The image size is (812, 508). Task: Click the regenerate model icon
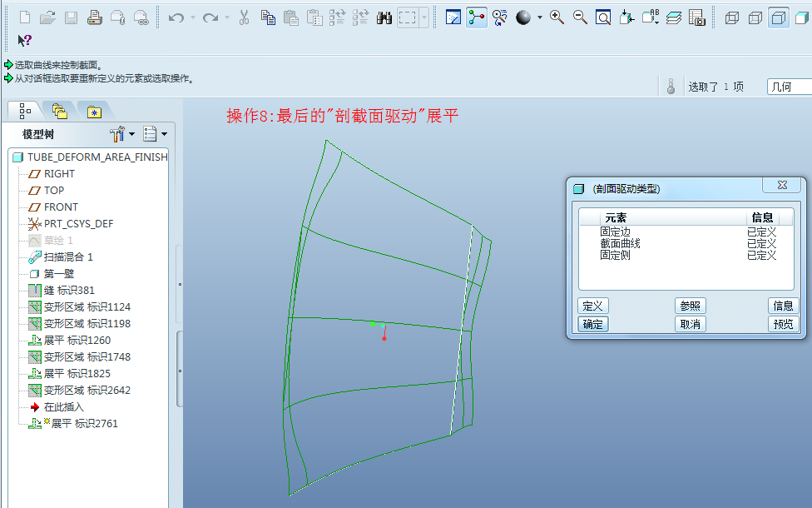tap(337, 17)
